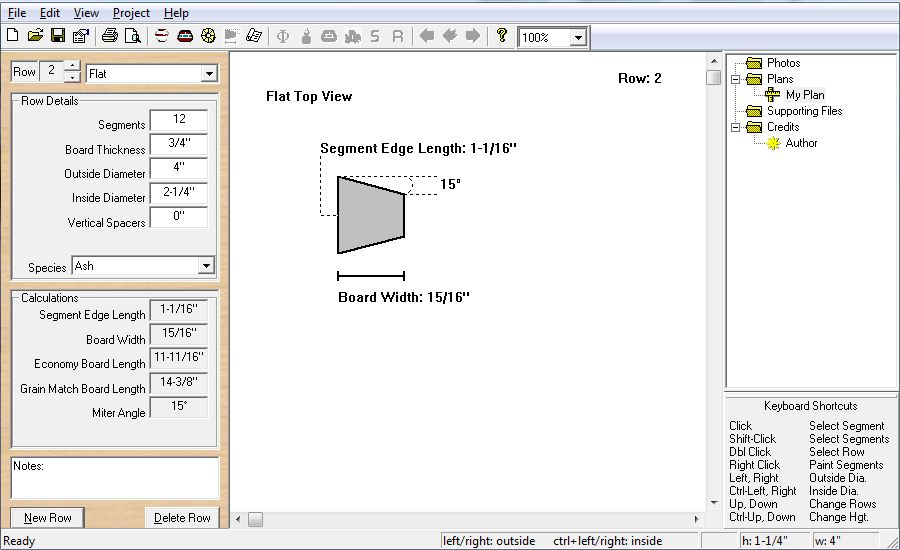Open the Species dropdown showing Ash

tap(206, 266)
